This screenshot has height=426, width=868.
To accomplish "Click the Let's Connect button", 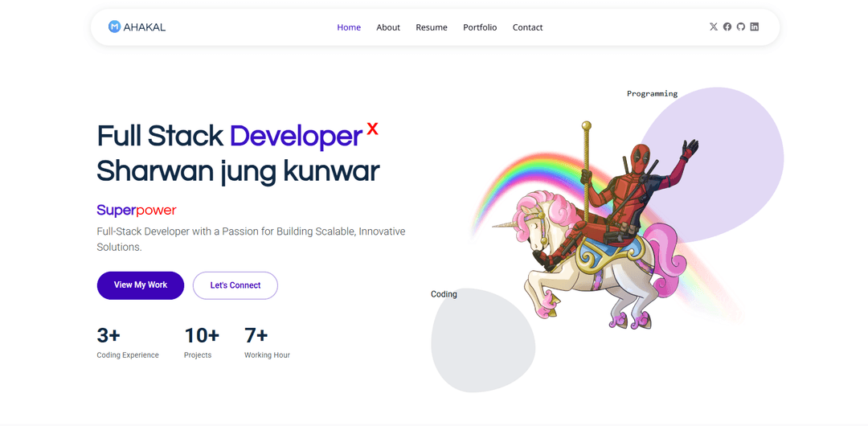I will tap(235, 285).
